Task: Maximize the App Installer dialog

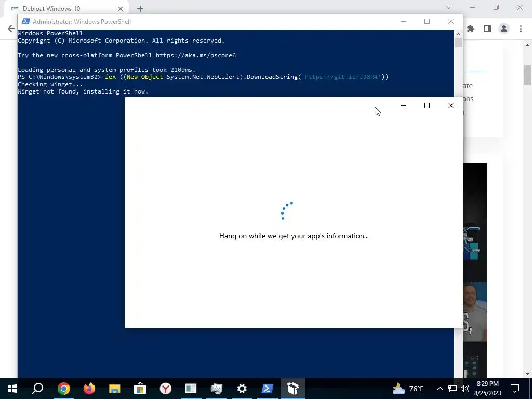Action: click(427, 105)
